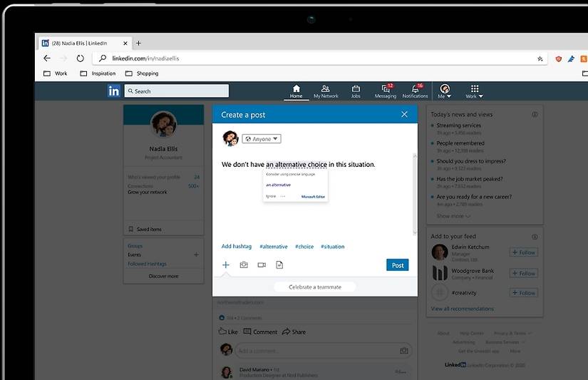588x380 pixels.
Task: Click info icon beside Today's news and views
Action: tap(535, 114)
